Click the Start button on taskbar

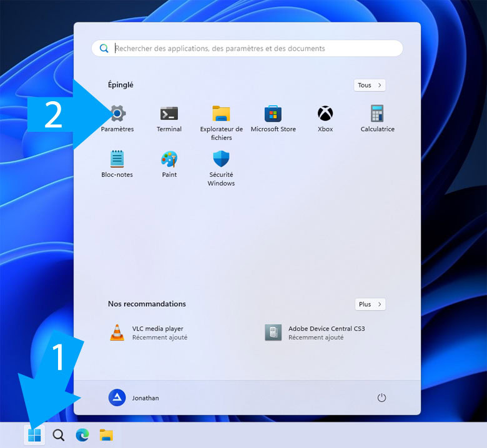click(x=34, y=435)
